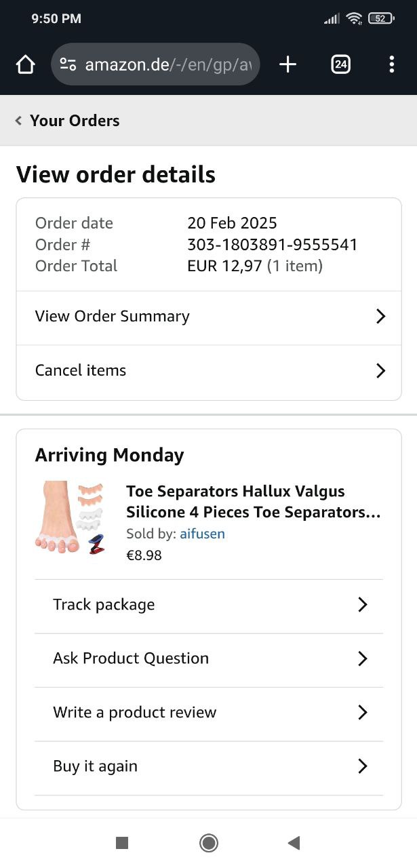417x868 pixels.
Task: Choose Write a product review
Action: click(x=135, y=713)
